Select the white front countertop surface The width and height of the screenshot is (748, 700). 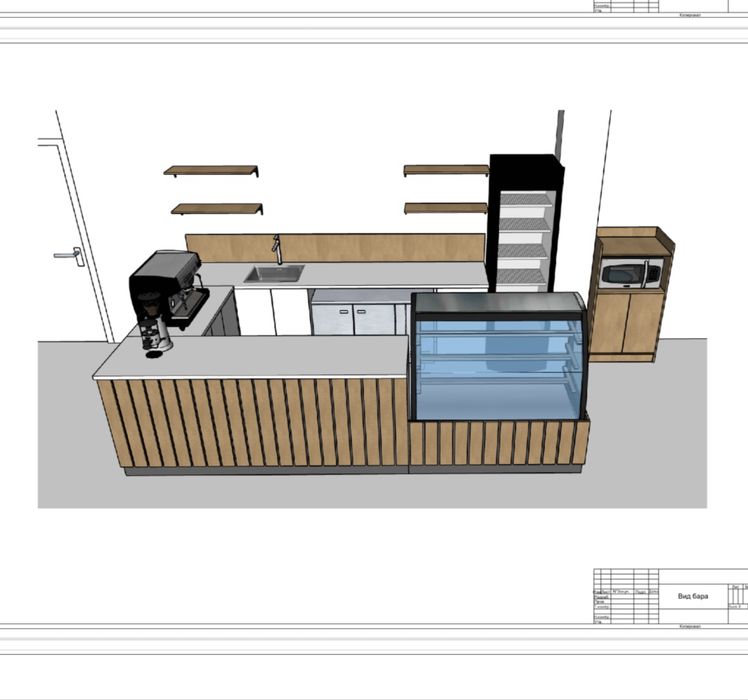(x=252, y=357)
